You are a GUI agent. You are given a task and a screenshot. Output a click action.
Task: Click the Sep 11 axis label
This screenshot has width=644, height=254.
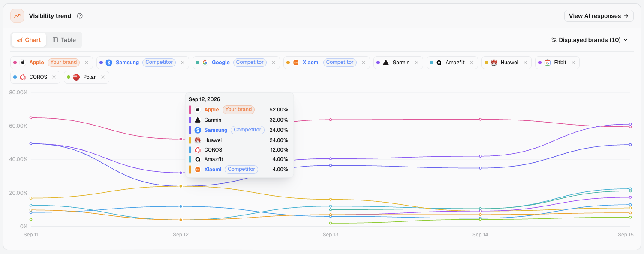[31, 235]
